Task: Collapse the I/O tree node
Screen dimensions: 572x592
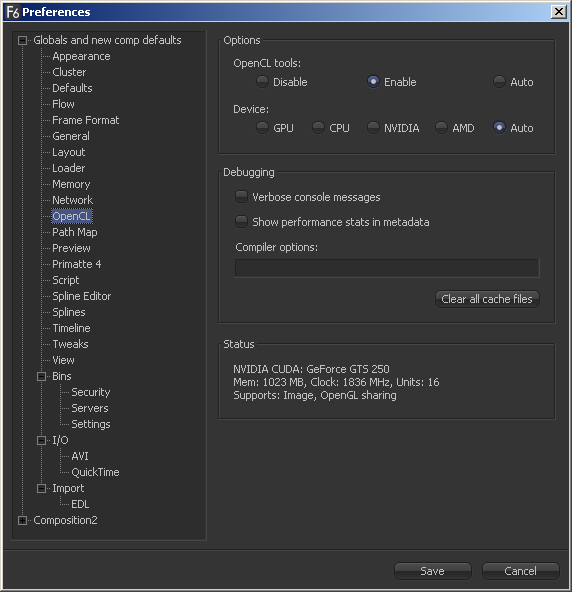Action: click(x=42, y=440)
